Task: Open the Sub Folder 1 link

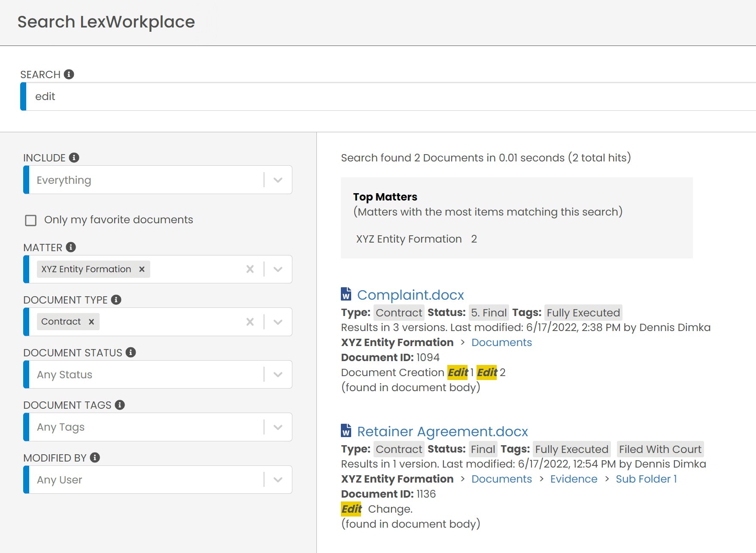Action: point(646,479)
